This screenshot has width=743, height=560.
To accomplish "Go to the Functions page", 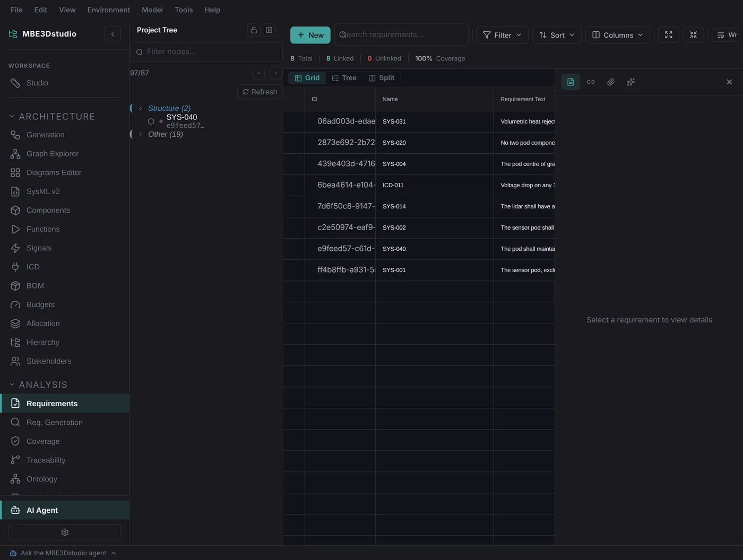I will 65,229.
